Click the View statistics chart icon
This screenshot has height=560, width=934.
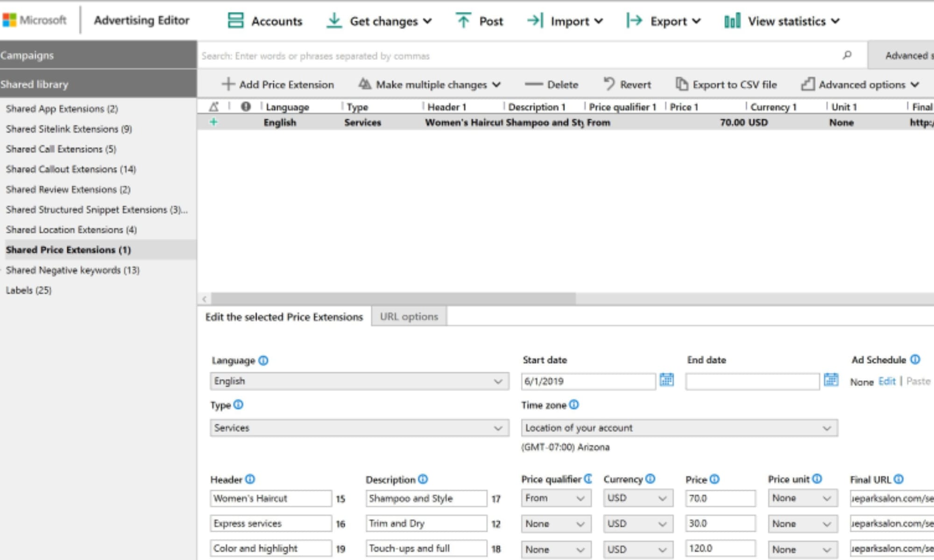coord(732,21)
